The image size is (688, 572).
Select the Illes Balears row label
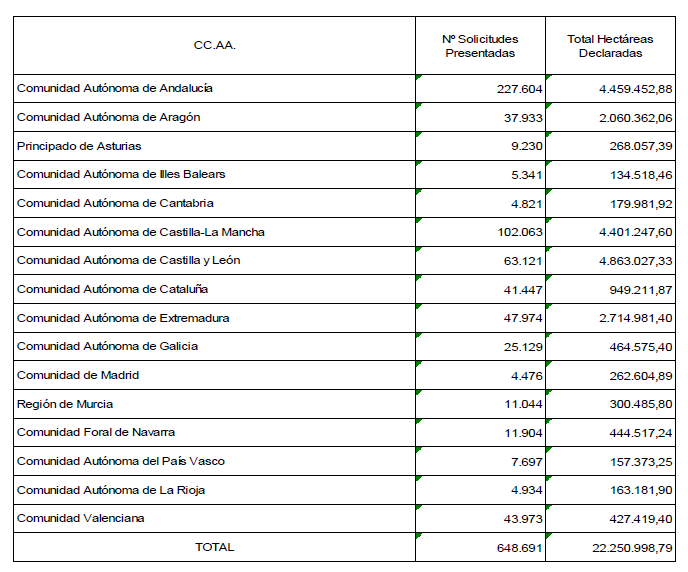click(x=121, y=174)
